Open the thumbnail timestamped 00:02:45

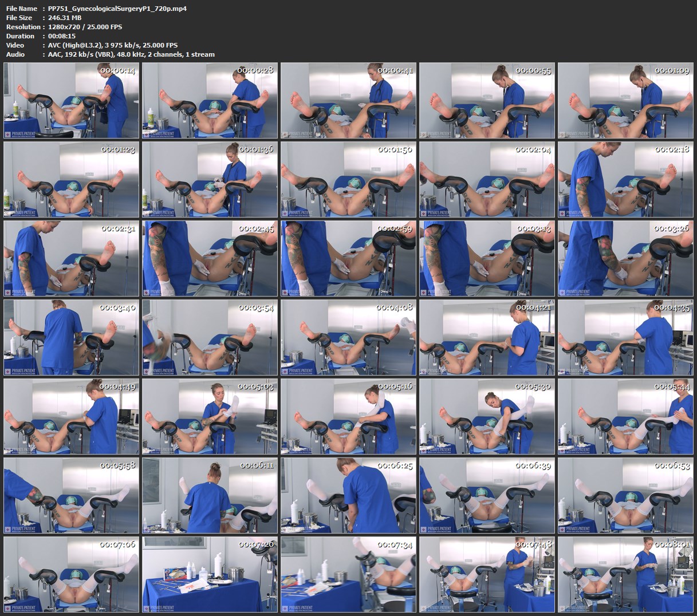pyautogui.click(x=210, y=258)
